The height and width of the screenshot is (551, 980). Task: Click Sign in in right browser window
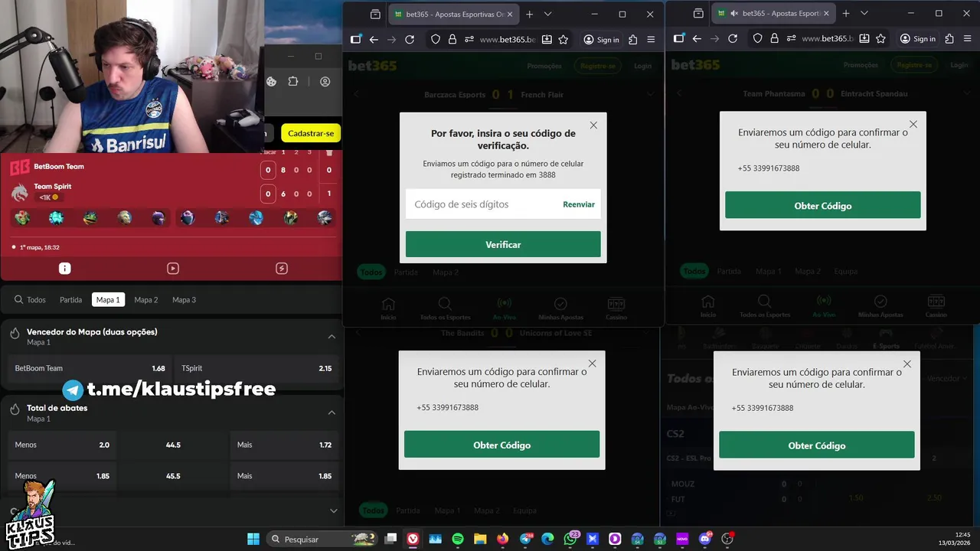917,39
